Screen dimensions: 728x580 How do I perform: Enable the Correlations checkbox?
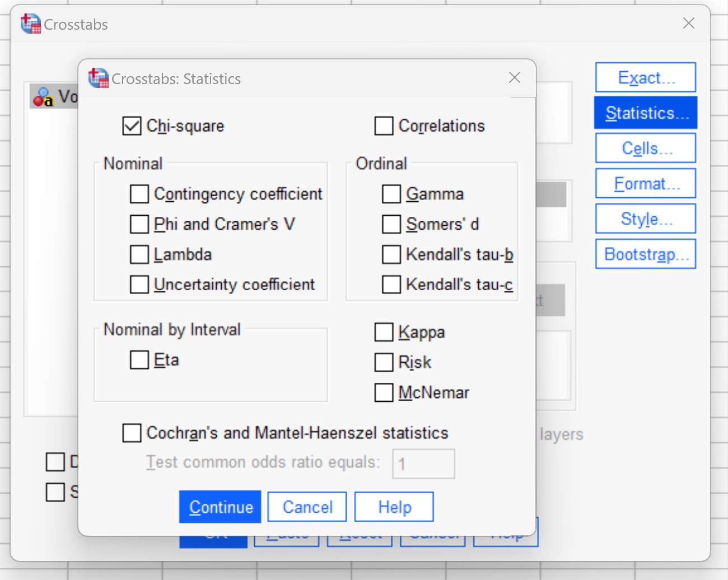coord(384,126)
